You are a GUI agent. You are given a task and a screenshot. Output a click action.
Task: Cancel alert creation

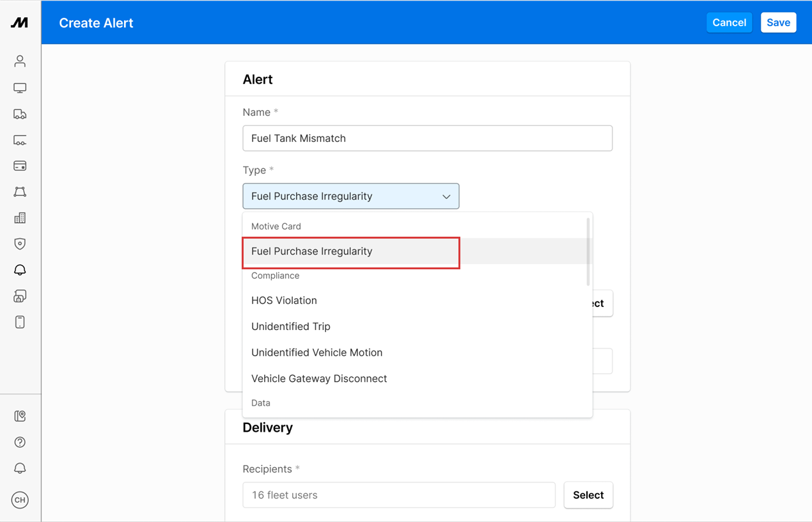point(729,22)
